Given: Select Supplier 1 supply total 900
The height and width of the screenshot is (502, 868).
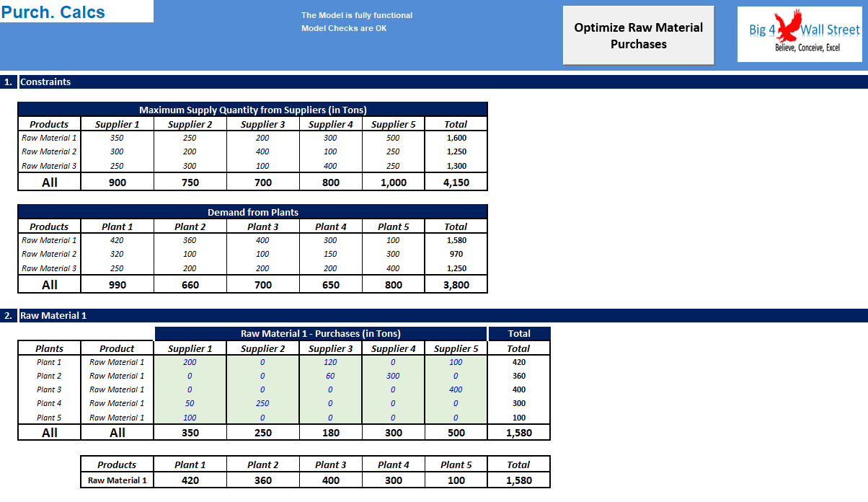Looking at the screenshot, I should 118,182.
